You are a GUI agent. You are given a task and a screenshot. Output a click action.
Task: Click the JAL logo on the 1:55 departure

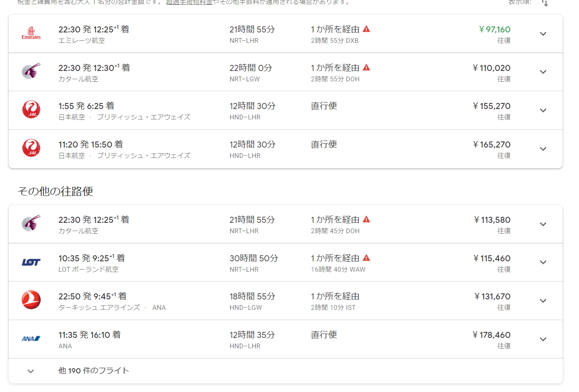pos(31,110)
